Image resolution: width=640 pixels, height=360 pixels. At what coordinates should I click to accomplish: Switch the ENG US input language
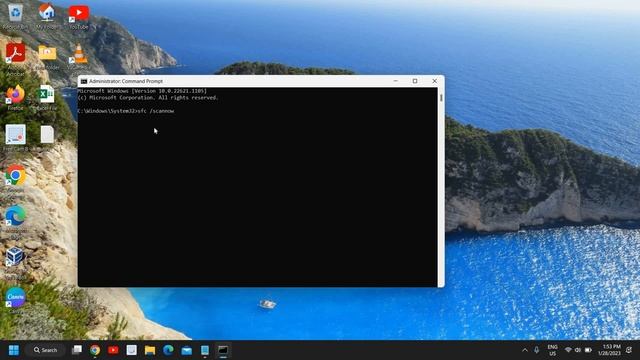click(553, 350)
